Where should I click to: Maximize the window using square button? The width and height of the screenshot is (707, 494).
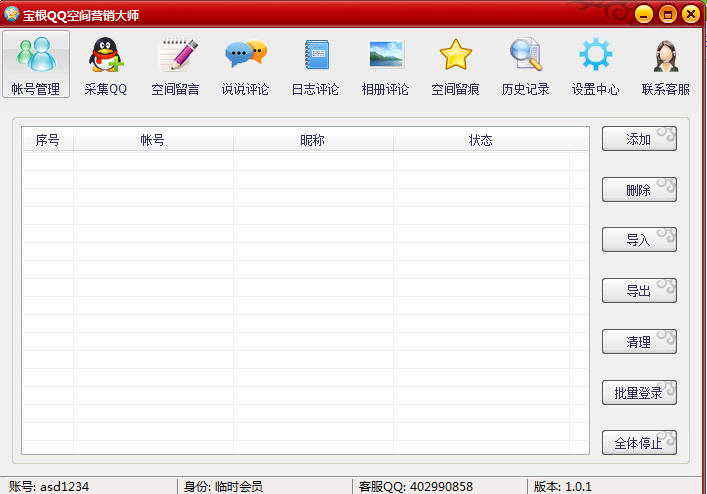click(668, 14)
